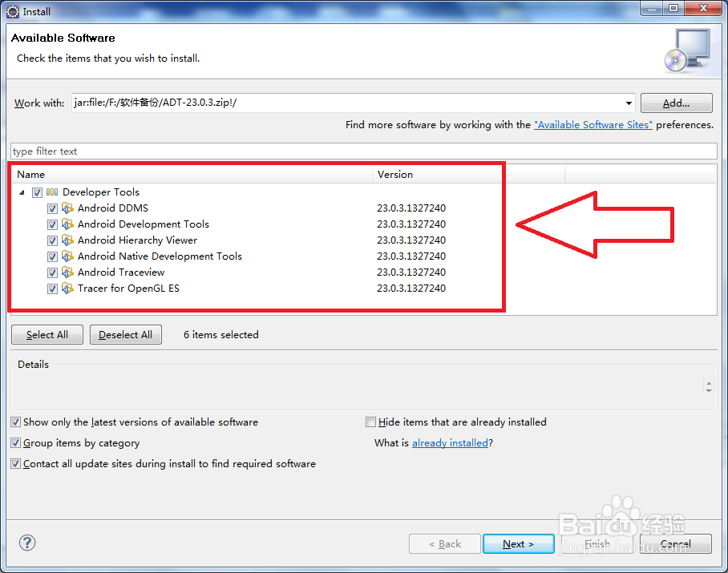Select the Android Traceview label

pos(121,272)
